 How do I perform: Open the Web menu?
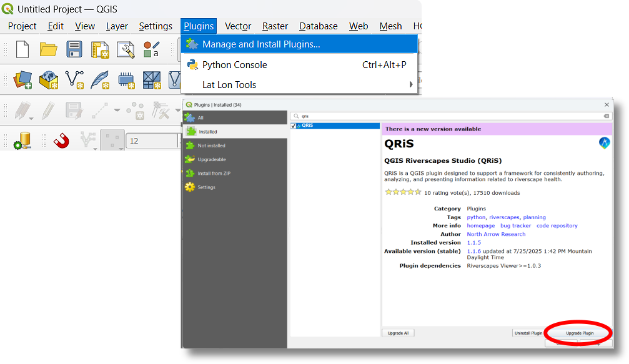point(359,26)
